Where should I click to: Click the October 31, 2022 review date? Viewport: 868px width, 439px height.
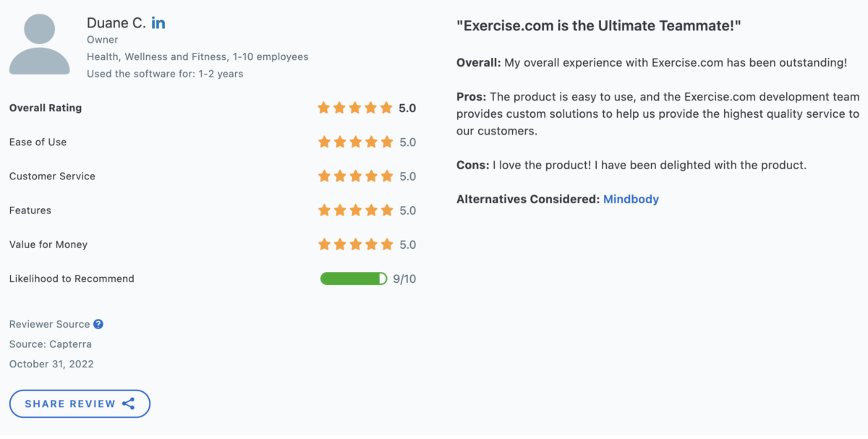point(53,364)
